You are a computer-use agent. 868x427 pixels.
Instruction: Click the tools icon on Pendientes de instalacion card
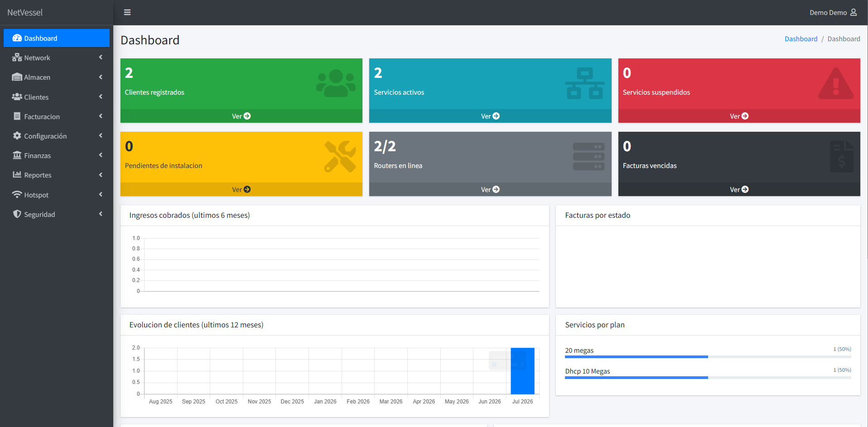340,157
